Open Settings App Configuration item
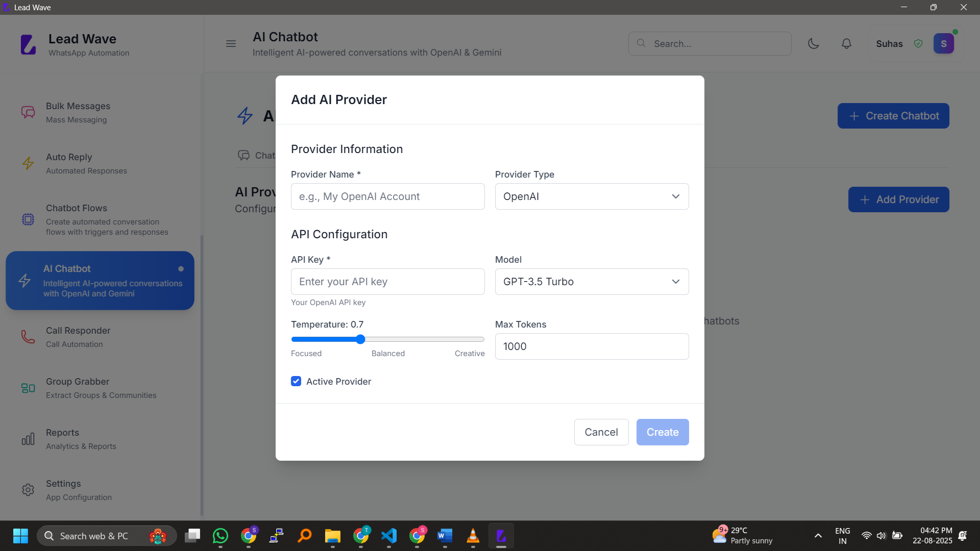The width and height of the screenshot is (980, 551). point(63,490)
